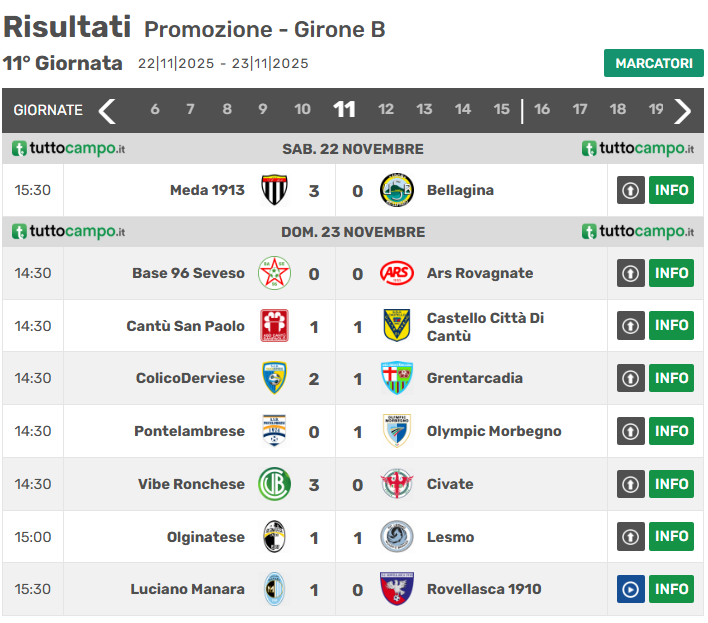Click the Olympic Morbegno team crest
Screen dimensions: 708x623
(397, 431)
